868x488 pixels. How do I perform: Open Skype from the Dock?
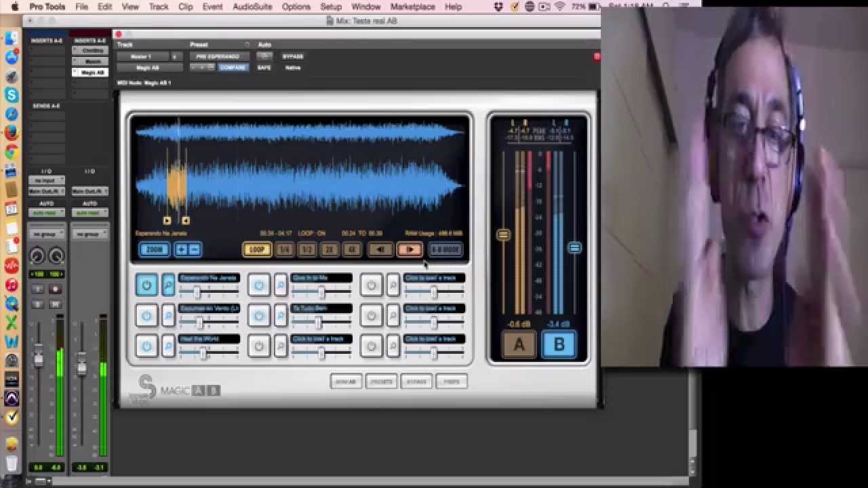12,96
